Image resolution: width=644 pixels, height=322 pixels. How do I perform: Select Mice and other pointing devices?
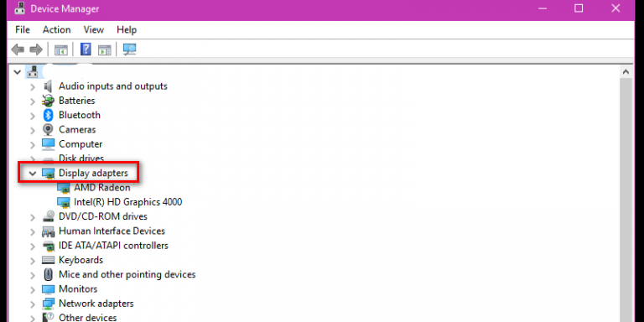(127, 274)
